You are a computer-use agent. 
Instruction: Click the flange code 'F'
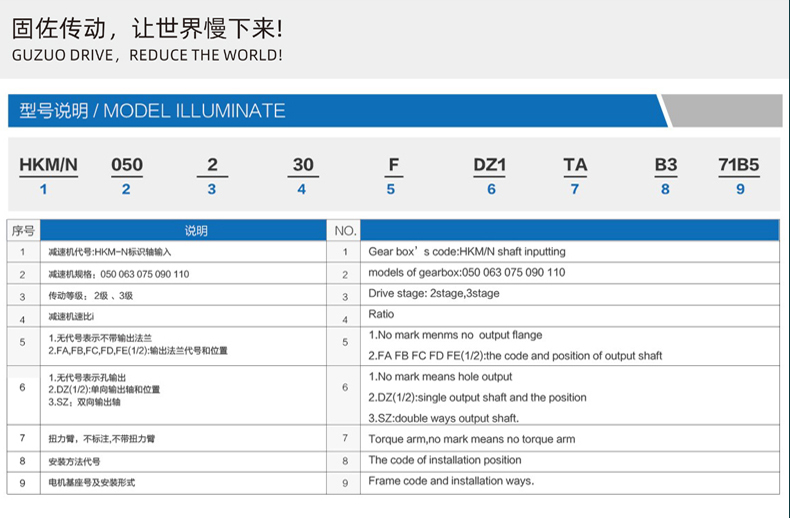click(x=393, y=165)
